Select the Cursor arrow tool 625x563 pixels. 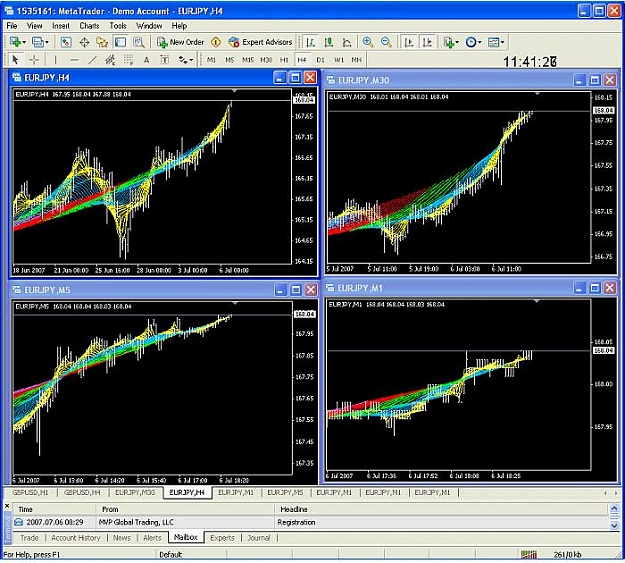pyautogui.click(x=15, y=60)
